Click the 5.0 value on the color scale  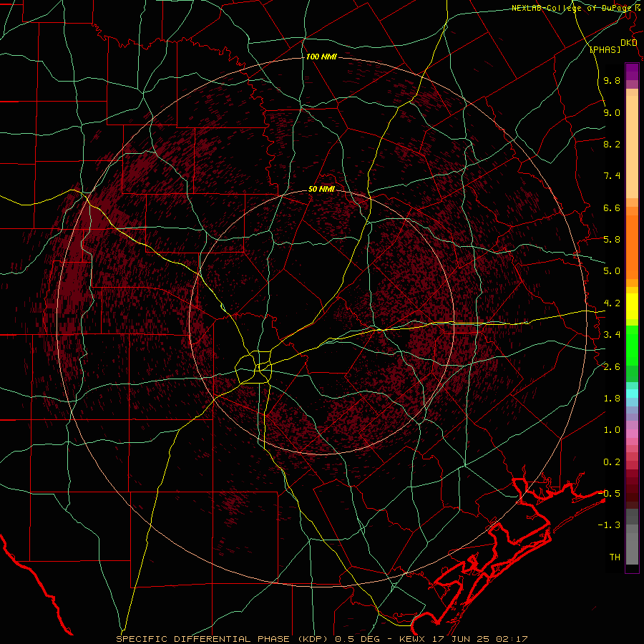(x=612, y=271)
